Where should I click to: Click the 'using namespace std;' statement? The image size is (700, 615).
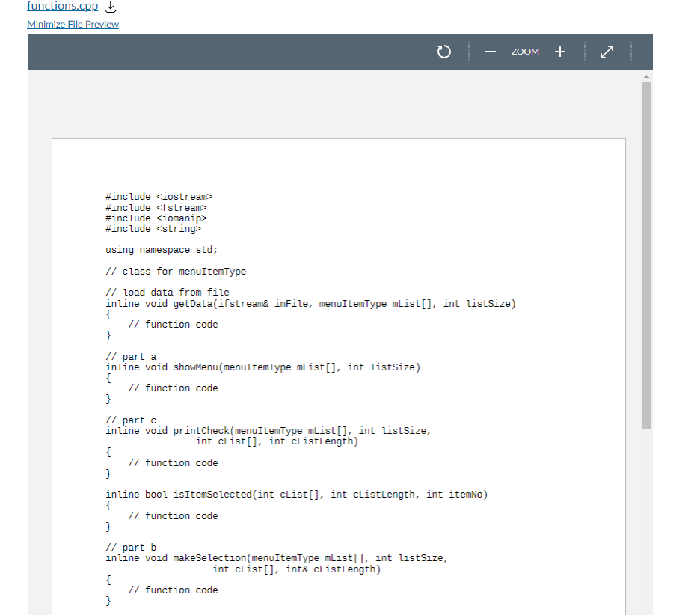[162, 249]
